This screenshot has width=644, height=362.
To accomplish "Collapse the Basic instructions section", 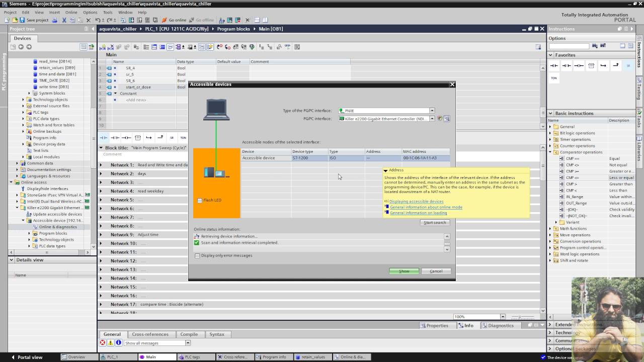I will 550,113.
